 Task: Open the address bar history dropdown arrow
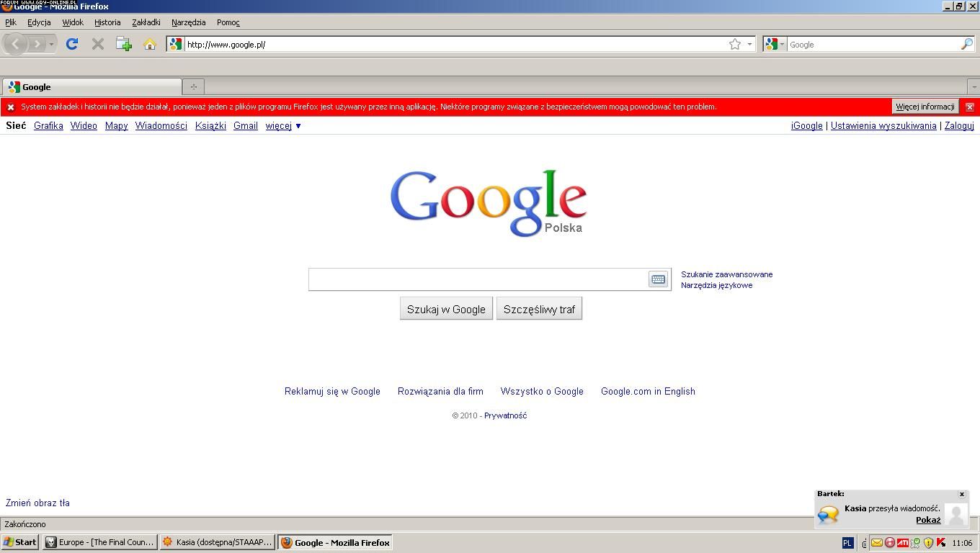pos(749,44)
